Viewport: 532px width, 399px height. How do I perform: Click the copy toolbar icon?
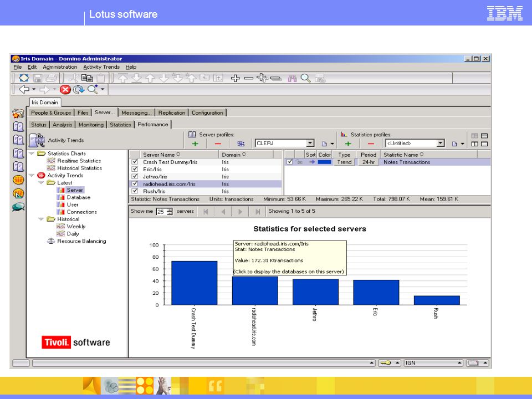coord(87,78)
